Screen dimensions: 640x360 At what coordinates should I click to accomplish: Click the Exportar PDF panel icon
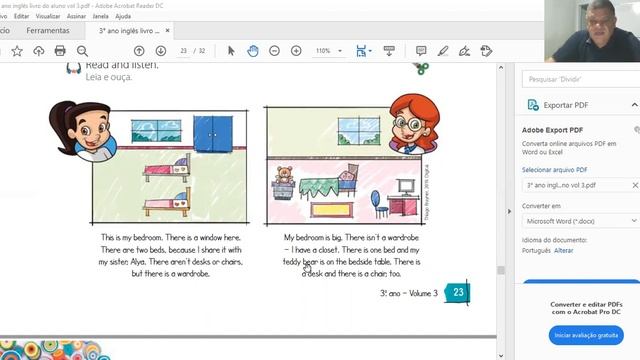[533, 105]
